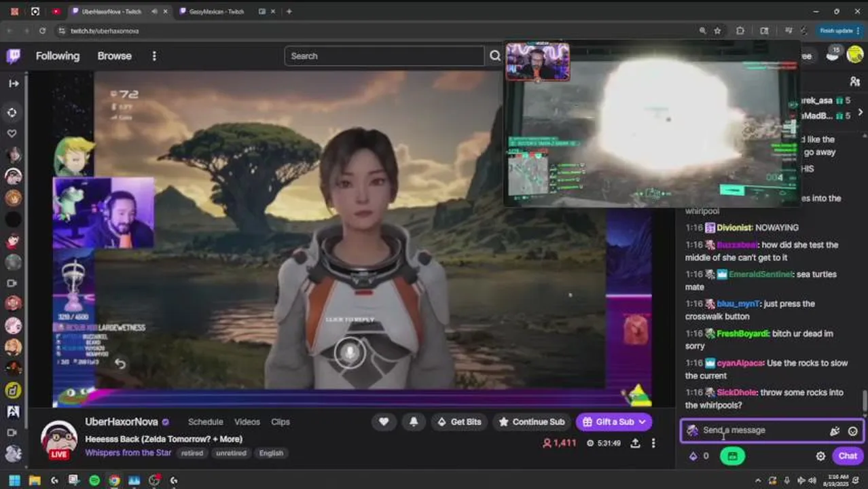The width and height of the screenshot is (868, 489).
Task: Click the unretired tag
Action: (232, 453)
